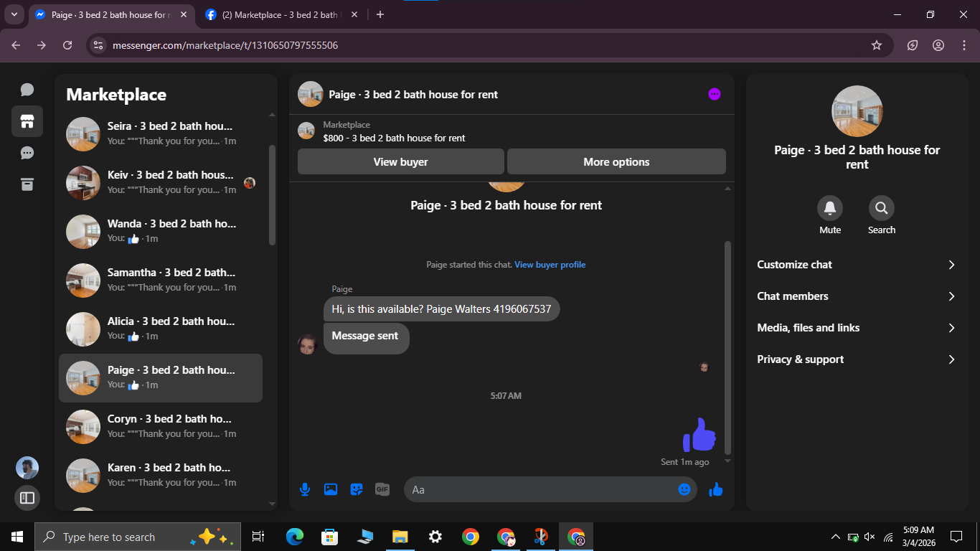Open Task View on taskbar
The height and width of the screenshot is (551, 980).
click(x=258, y=537)
